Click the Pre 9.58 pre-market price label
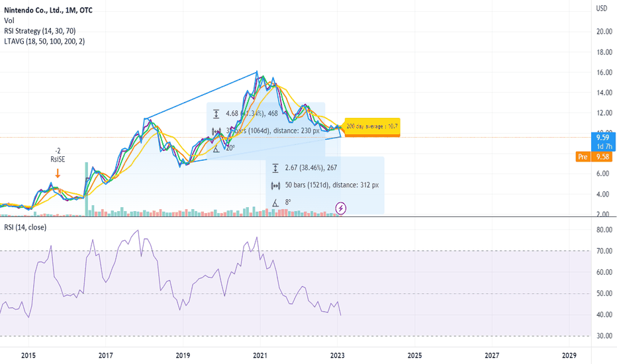The width and height of the screenshot is (617, 364). click(x=594, y=157)
